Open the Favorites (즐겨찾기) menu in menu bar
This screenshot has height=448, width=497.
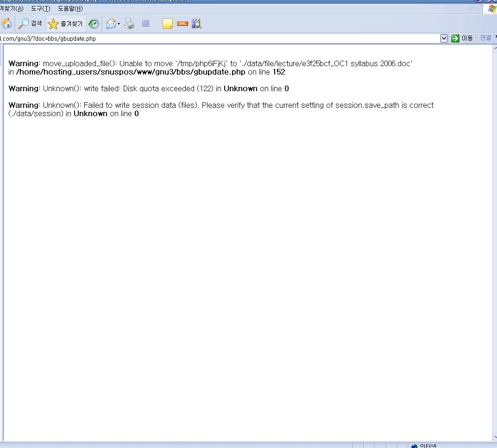click(12, 8)
